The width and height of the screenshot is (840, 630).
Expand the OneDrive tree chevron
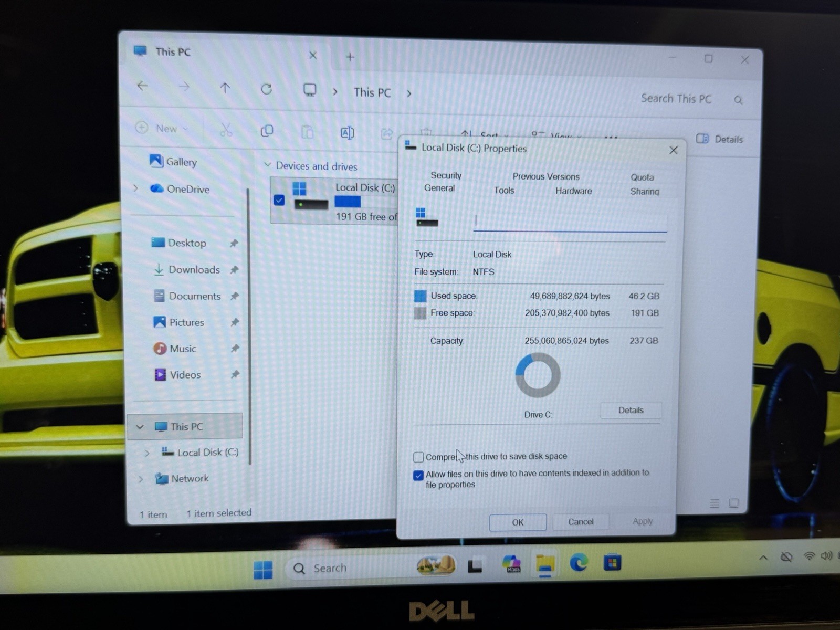pos(136,188)
